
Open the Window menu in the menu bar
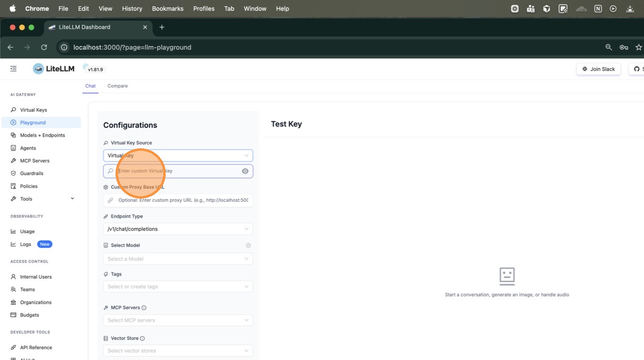(x=255, y=8)
